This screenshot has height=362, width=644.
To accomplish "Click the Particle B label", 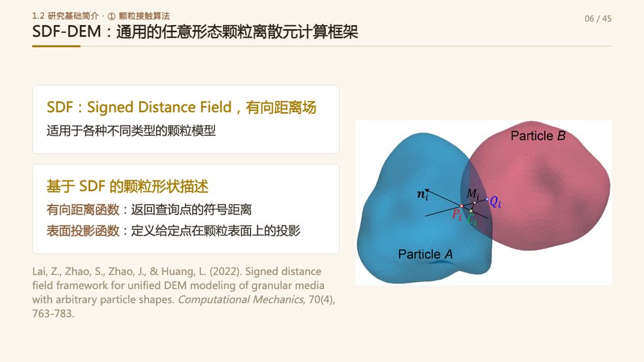I will (x=538, y=136).
